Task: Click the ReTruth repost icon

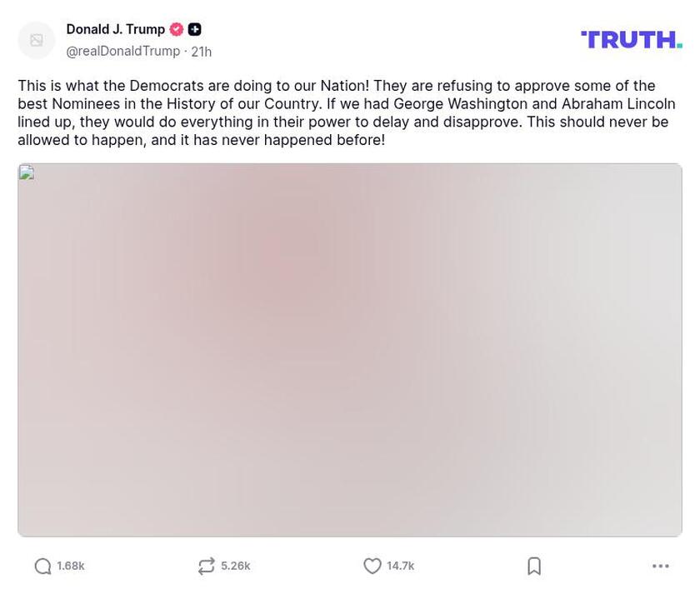Action: click(x=205, y=565)
